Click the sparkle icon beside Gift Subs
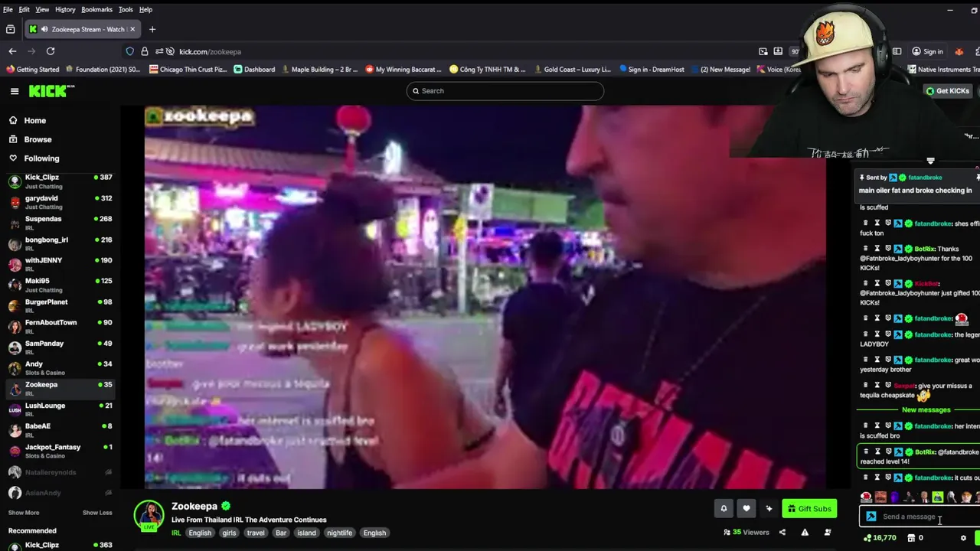 pos(769,509)
